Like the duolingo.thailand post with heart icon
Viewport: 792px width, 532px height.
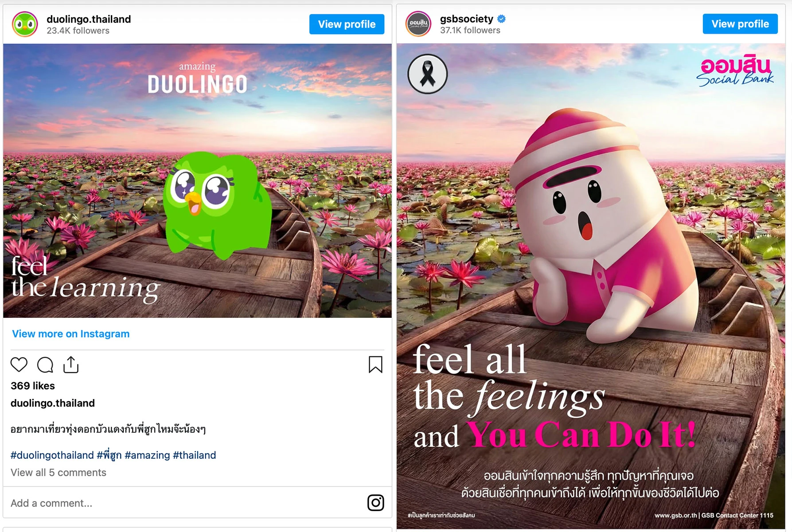(x=19, y=364)
